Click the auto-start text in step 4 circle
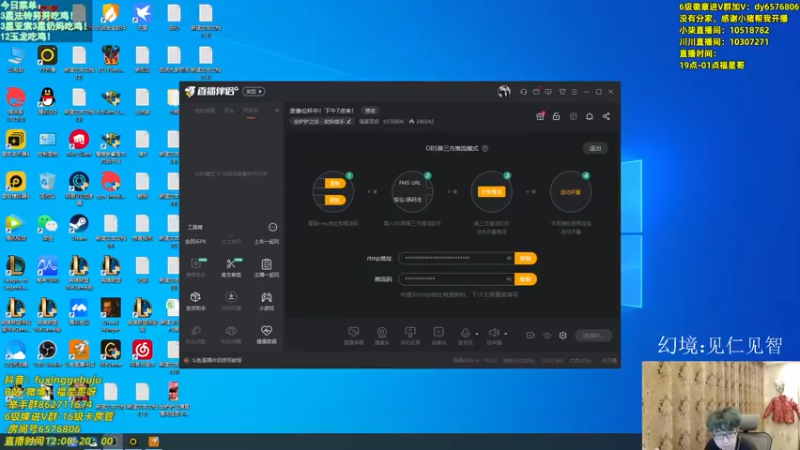Image resolution: width=800 pixels, height=450 pixels. pyautogui.click(x=570, y=192)
